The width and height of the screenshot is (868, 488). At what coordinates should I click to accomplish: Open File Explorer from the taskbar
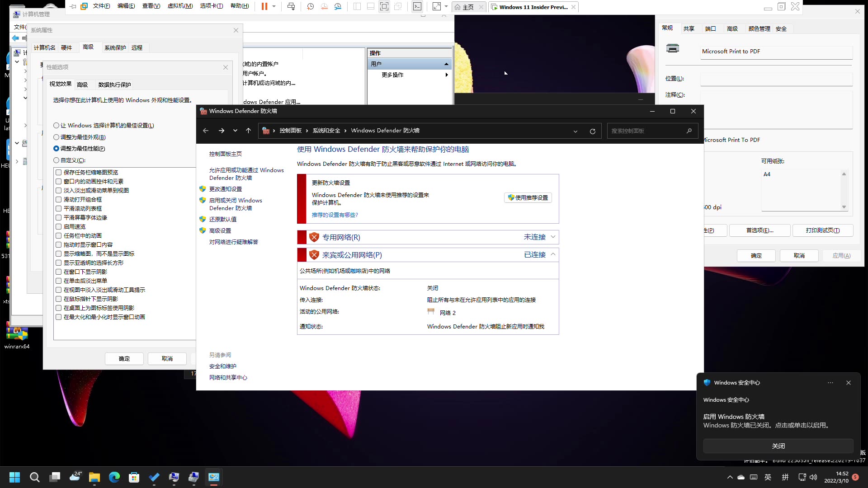pyautogui.click(x=94, y=477)
